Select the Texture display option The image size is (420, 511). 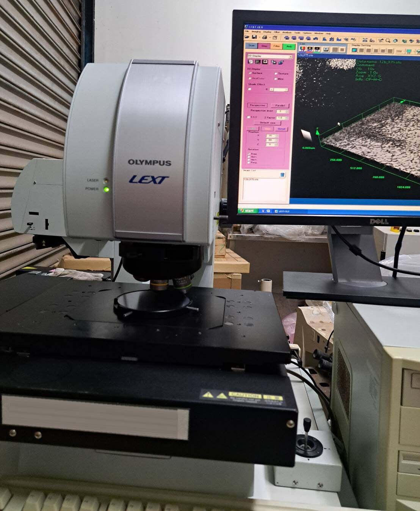coord(281,73)
